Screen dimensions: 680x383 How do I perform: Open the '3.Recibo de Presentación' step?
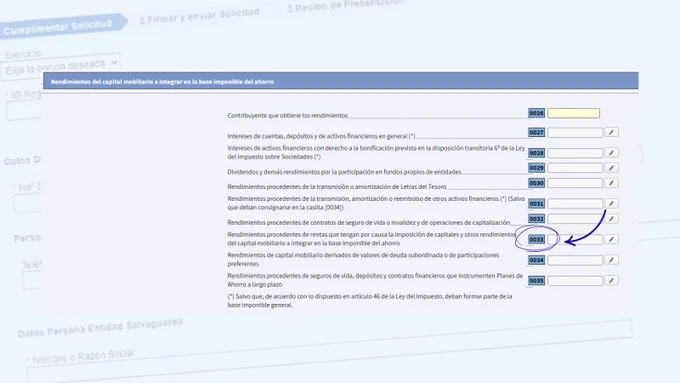(x=346, y=5)
